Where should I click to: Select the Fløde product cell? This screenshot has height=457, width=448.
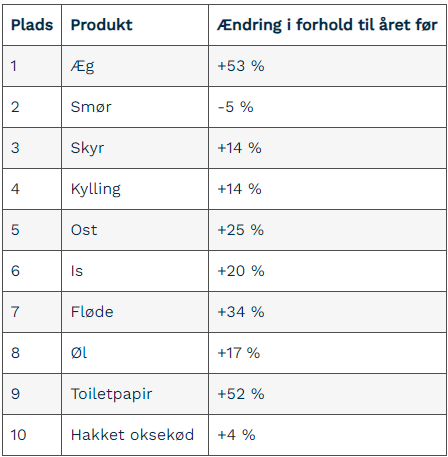click(135, 312)
